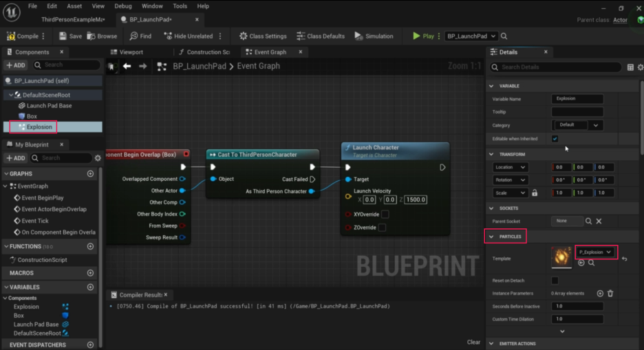
Task: Open Details property matrix grid view
Action: 630,67
